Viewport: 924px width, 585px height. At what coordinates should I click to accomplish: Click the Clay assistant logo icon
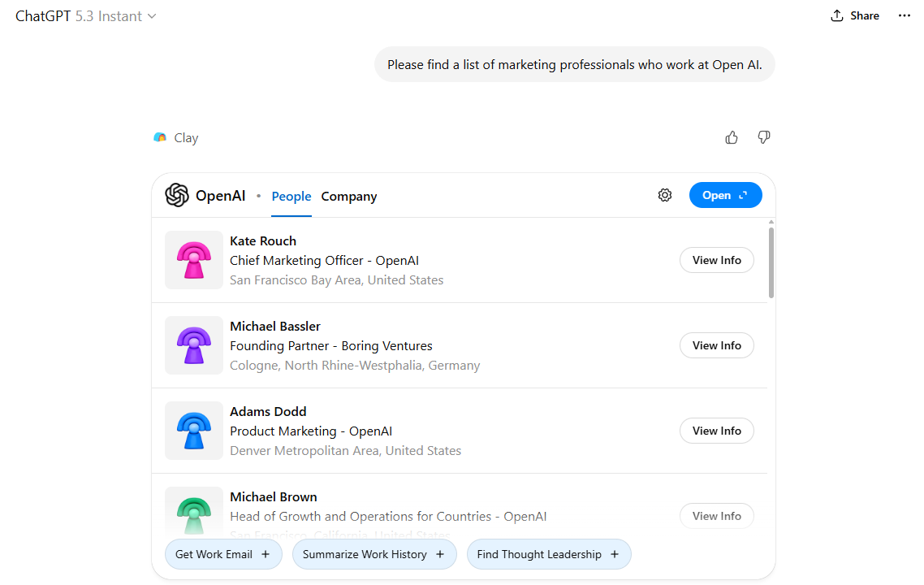coord(160,137)
